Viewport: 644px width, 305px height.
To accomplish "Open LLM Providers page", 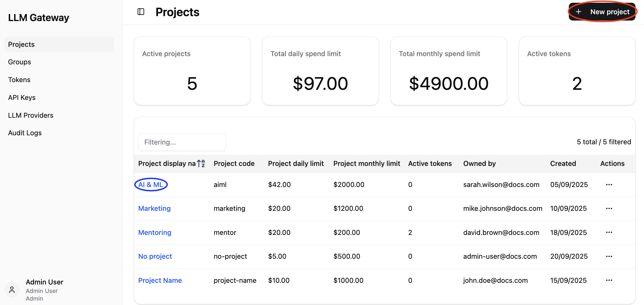I will click(31, 115).
